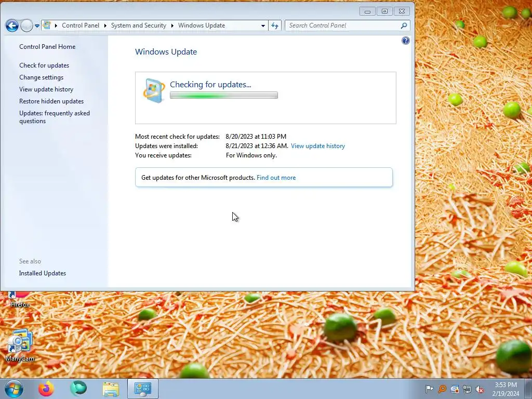The height and width of the screenshot is (399, 532).
Task: Click the green checking progress bar
Action: pos(224,96)
